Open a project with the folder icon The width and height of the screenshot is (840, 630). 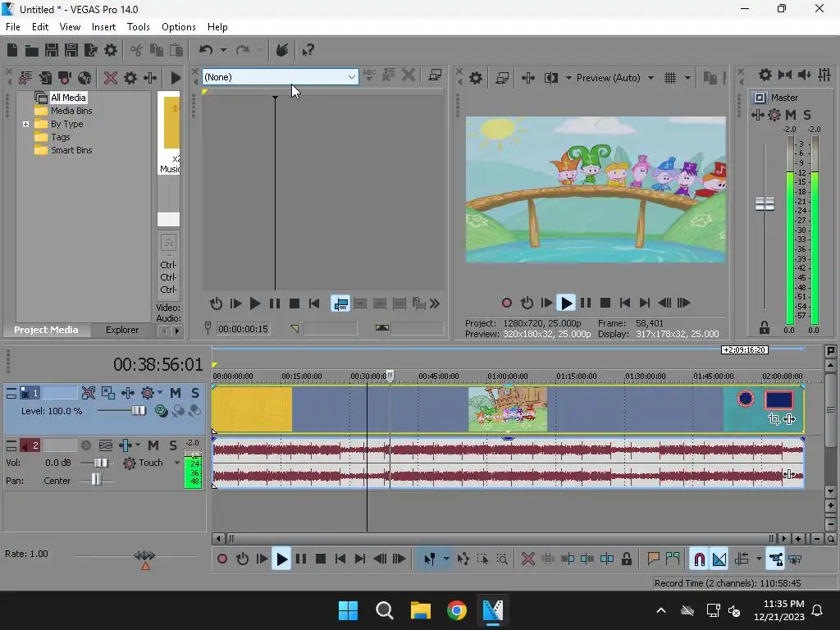[32, 50]
